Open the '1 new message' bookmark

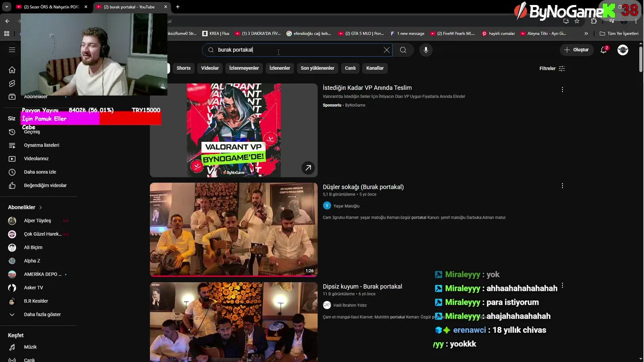407,34
